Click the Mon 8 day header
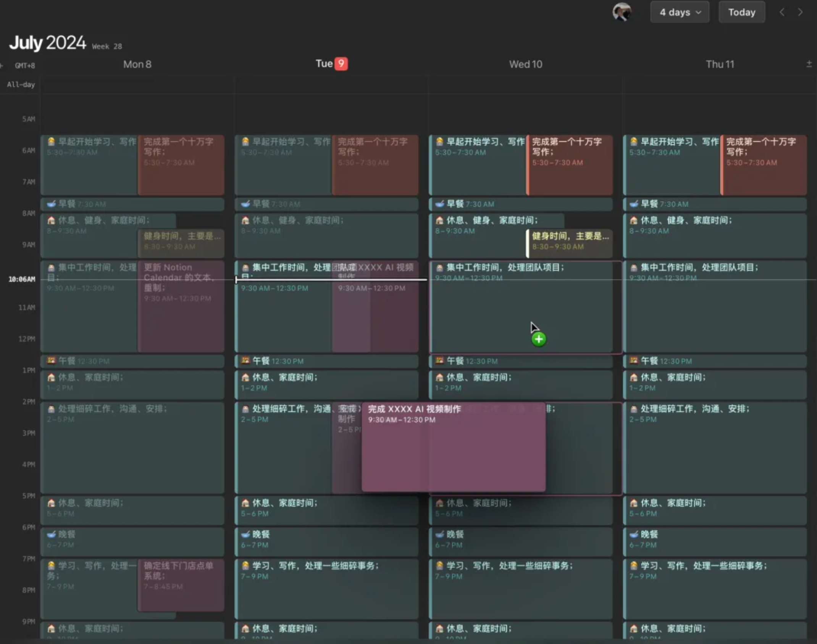 click(137, 64)
